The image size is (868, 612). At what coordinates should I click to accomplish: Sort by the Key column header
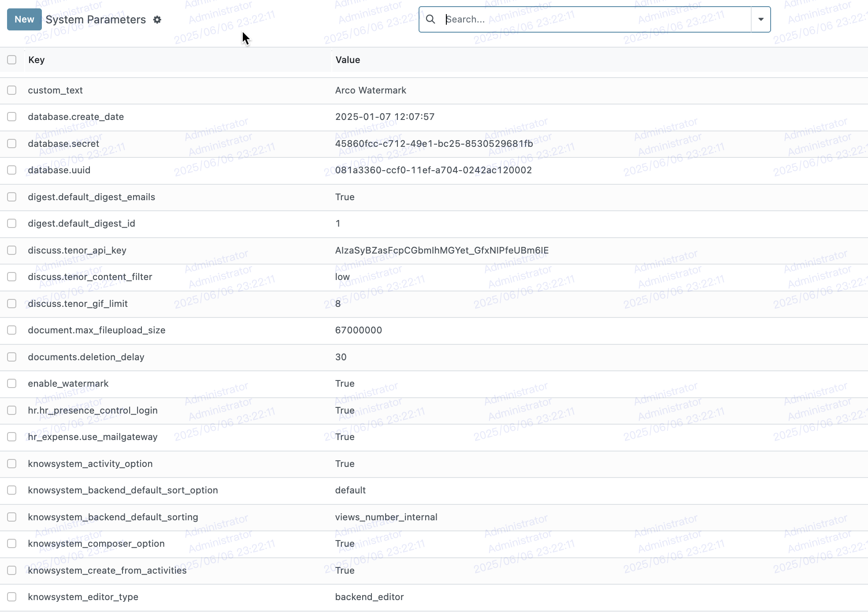(37, 60)
